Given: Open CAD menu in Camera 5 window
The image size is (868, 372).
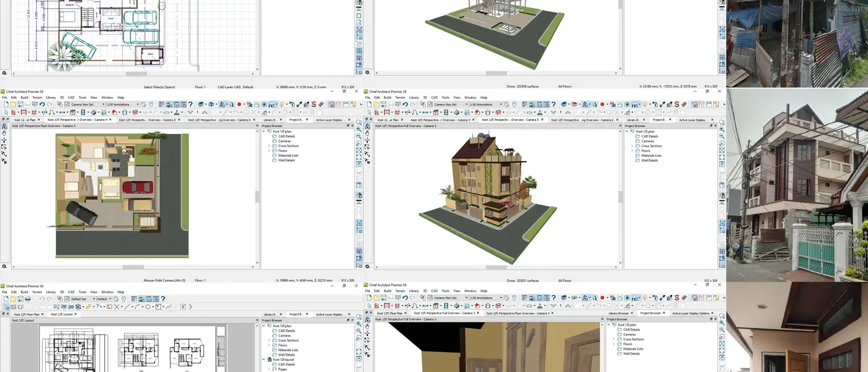Looking at the screenshot, I should coord(434,97).
